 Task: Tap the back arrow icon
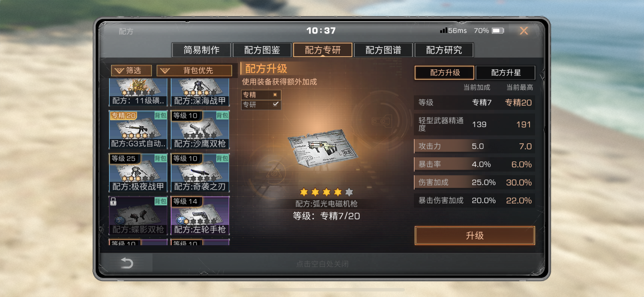pos(126,263)
